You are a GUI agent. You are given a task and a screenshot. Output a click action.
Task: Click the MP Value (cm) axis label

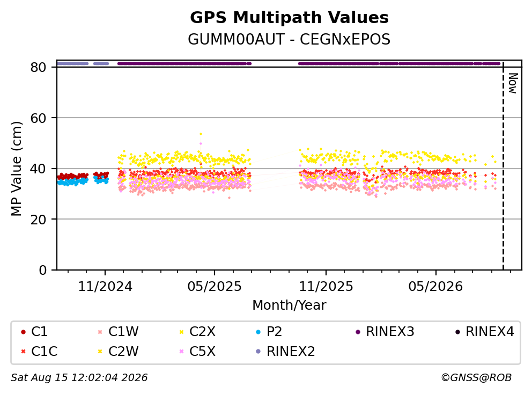[16, 169]
